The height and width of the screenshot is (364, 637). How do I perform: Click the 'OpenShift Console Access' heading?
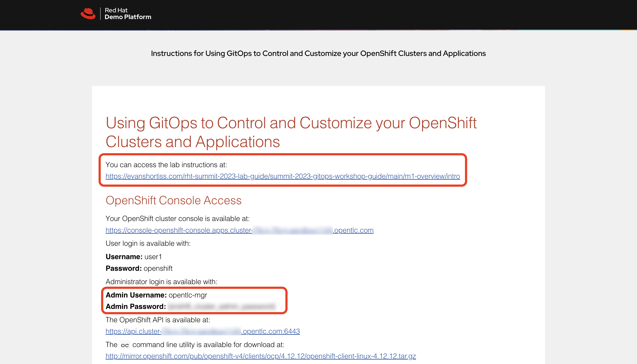point(173,200)
